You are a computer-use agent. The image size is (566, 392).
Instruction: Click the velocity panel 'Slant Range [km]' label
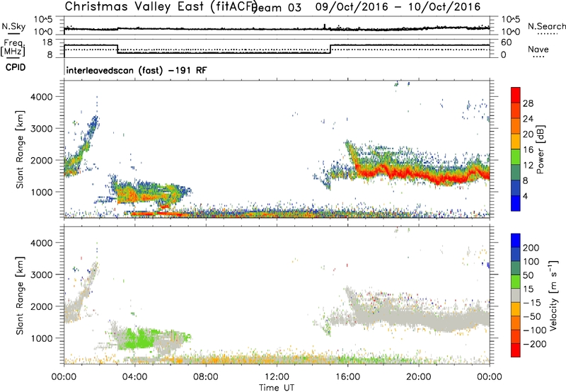20,296
